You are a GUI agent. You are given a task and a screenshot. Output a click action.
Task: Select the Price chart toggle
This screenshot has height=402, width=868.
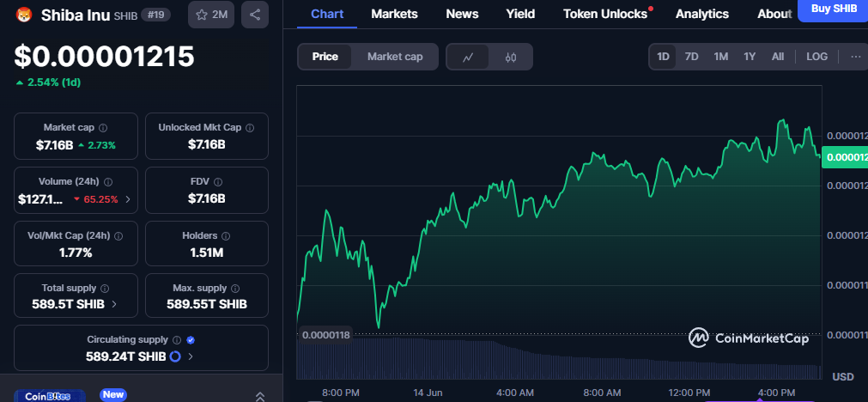tap(325, 57)
